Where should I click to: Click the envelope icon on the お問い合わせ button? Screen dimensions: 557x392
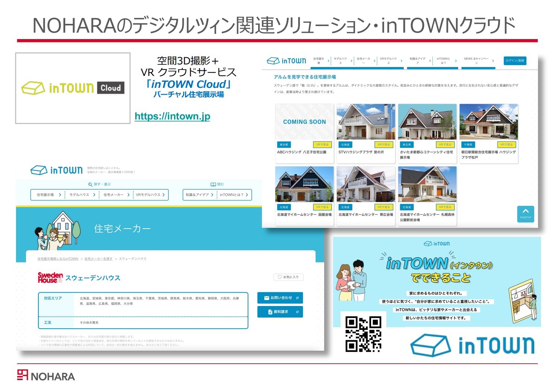tap(266, 298)
